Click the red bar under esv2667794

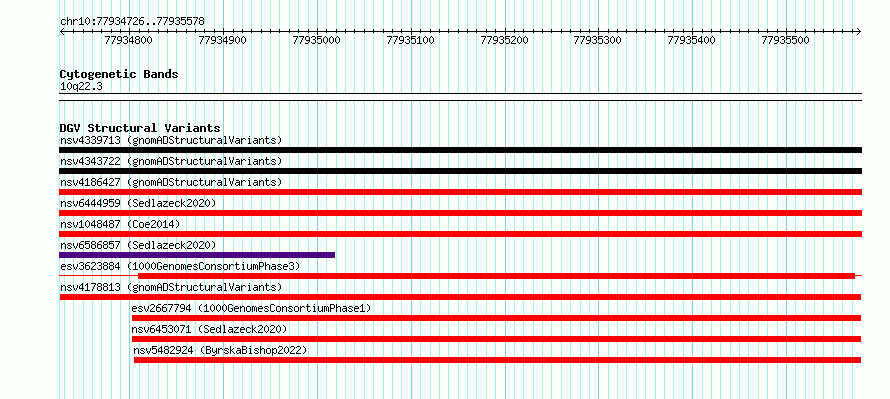point(496,318)
